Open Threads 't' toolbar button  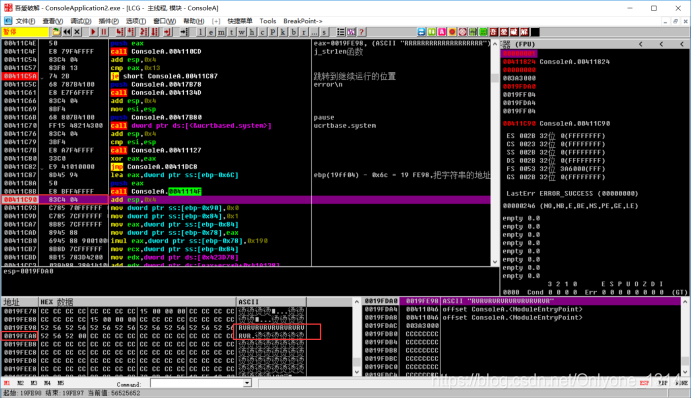coord(231,32)
